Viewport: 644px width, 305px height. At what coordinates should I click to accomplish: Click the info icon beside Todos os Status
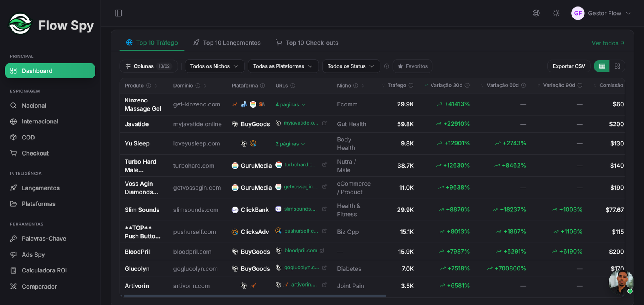click(386, 66)
